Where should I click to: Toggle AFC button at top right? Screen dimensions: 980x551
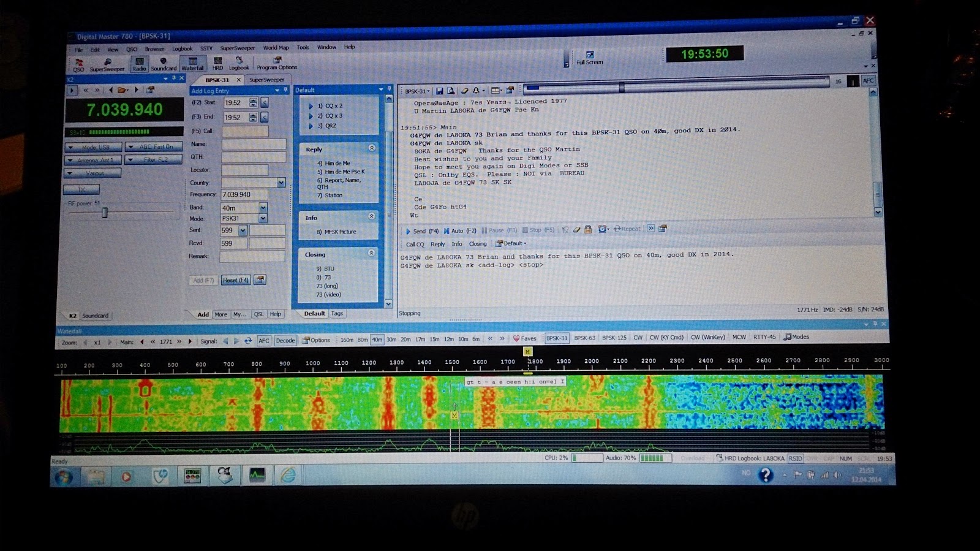tap(869, 80)
